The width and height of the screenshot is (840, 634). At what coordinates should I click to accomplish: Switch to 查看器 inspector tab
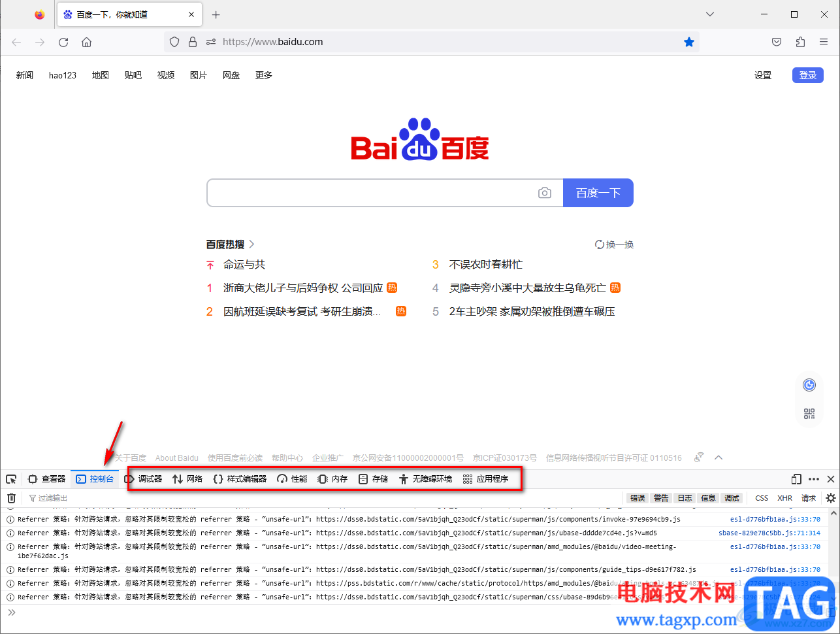coord(47,479)
